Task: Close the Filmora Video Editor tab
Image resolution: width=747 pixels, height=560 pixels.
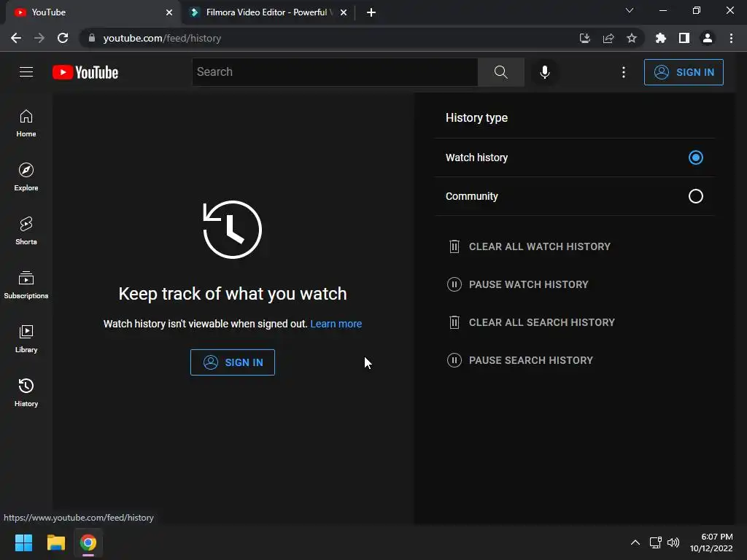Action: (x=344, y=12)
